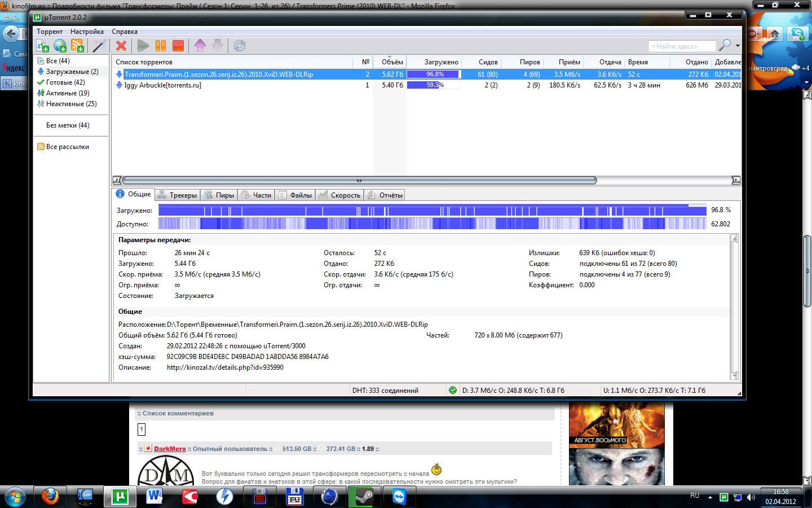Open the search engine dropdown arrow
Image resolution: width=812 pixels, height=508 pixels.
[x=738, y=46]
